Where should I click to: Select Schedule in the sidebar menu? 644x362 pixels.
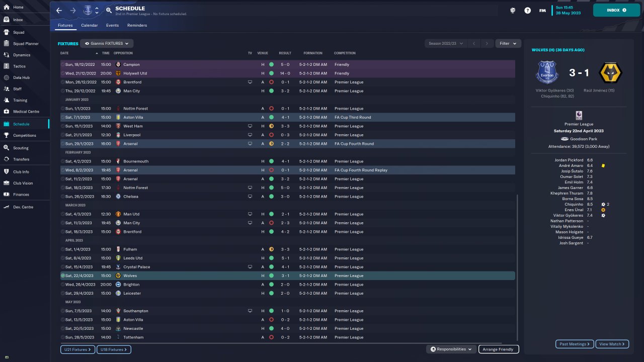(24, 124)
